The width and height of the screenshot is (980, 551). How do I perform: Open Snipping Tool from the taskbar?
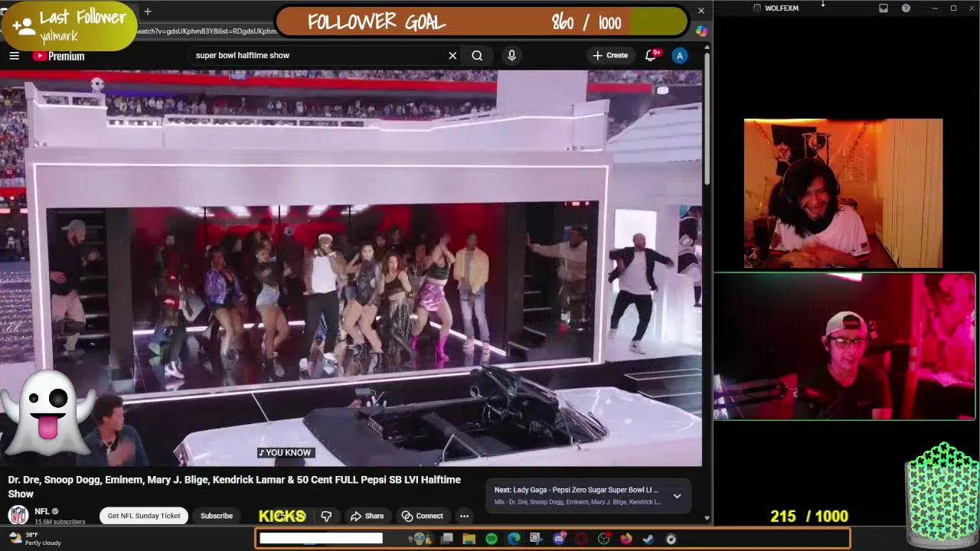[536, 539]
